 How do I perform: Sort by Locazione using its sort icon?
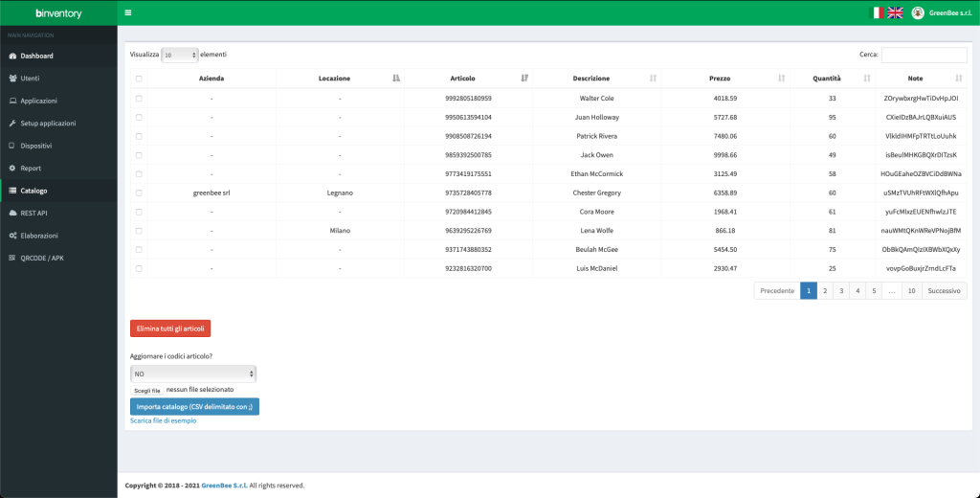395,79
